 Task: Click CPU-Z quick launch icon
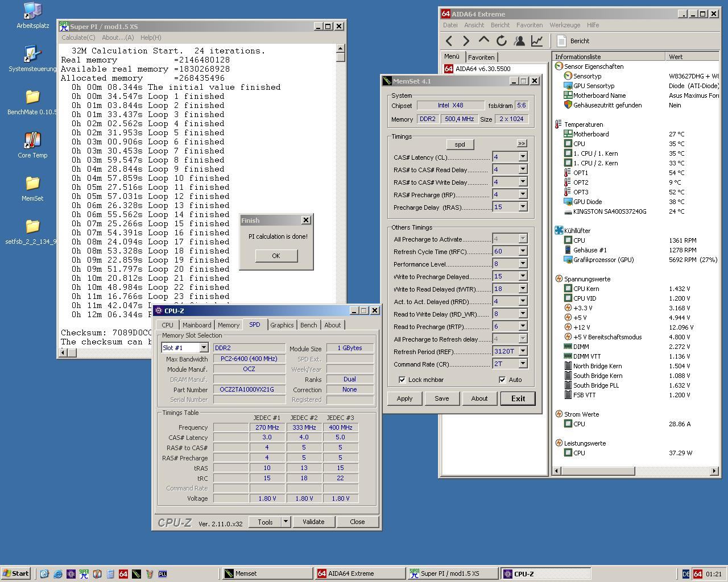click(x=71, y=574)
